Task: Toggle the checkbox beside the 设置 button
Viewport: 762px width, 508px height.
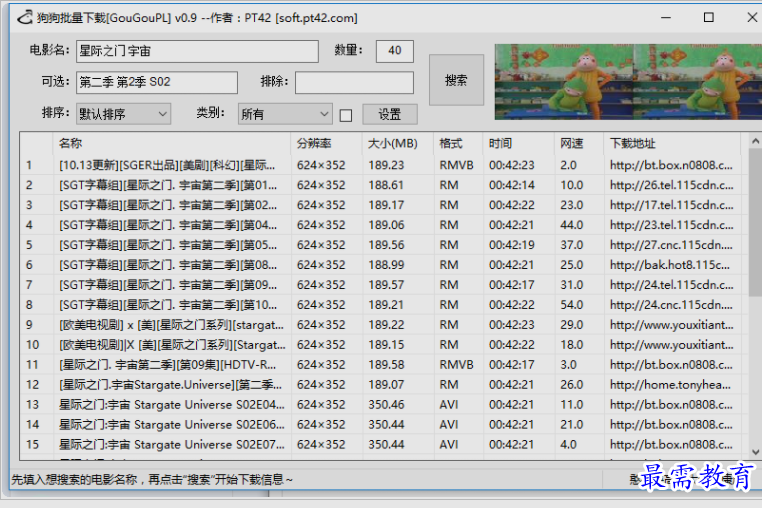Action: click(346, 115)
